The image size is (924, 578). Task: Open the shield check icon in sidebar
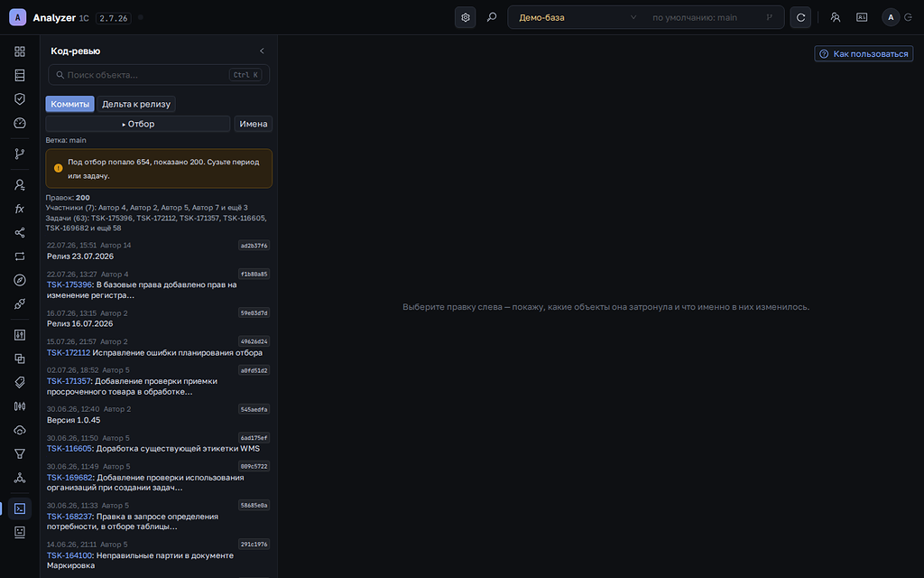click(20, 98)
